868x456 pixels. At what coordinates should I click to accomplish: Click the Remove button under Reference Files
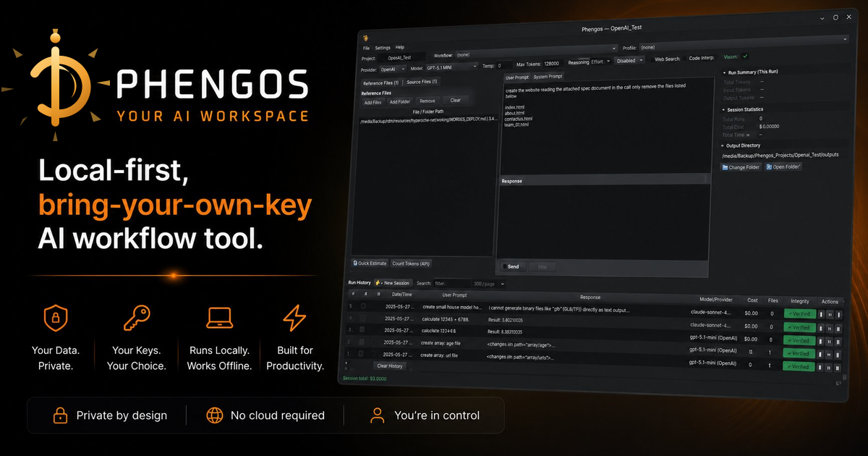coord(427,101)
